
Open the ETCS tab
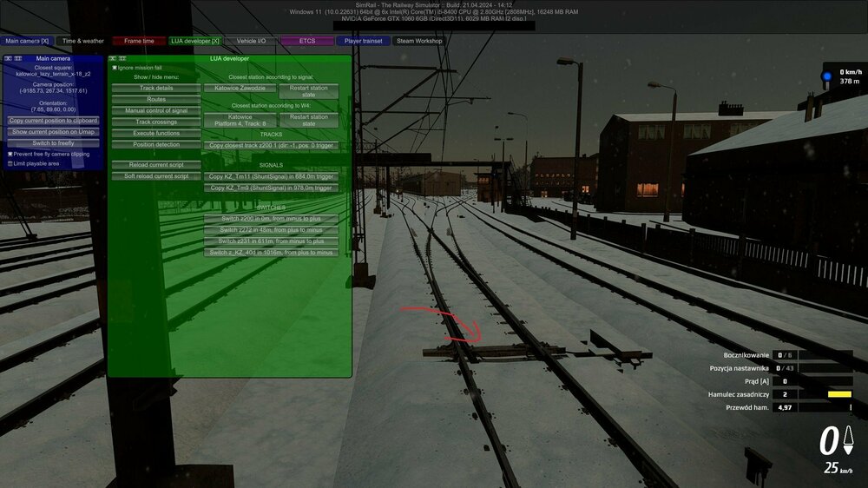[x=307, y=41]
